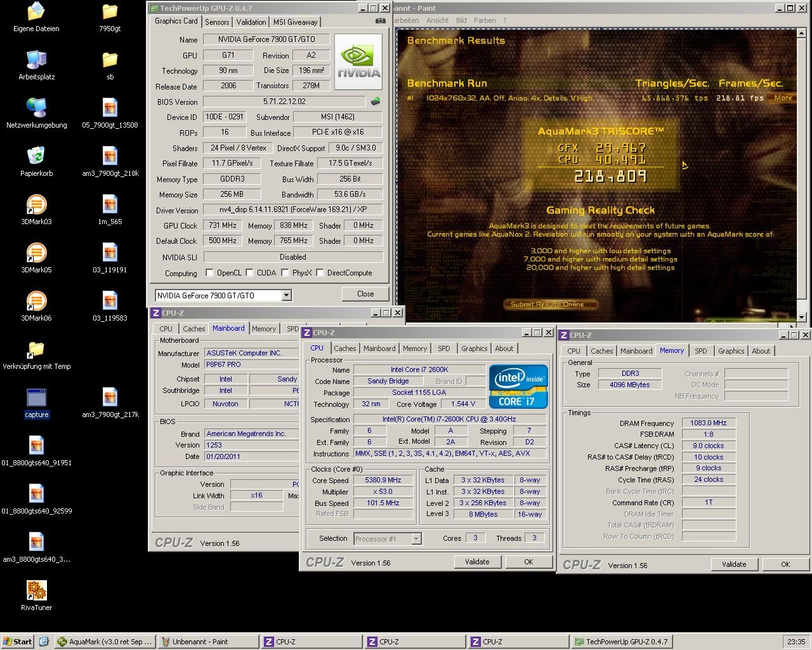
Task: Switch to AquaMark taskbar button
Action: coord(105,642)
